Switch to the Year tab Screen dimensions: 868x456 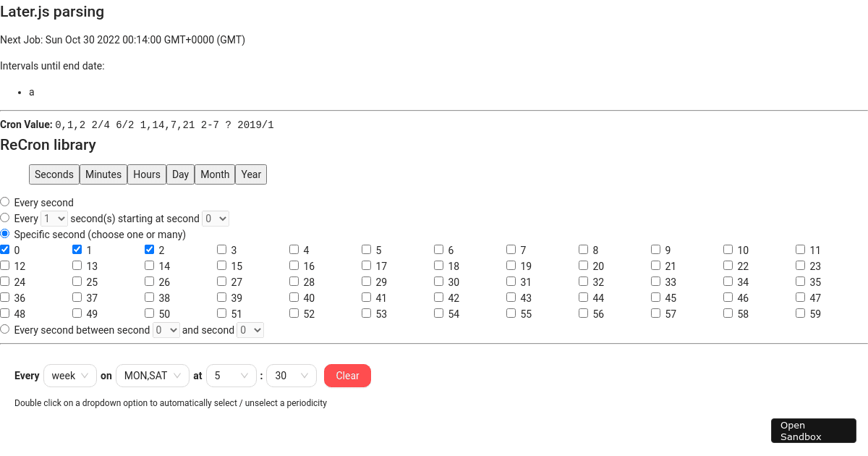pyautogui.click(x=250, y=174)
